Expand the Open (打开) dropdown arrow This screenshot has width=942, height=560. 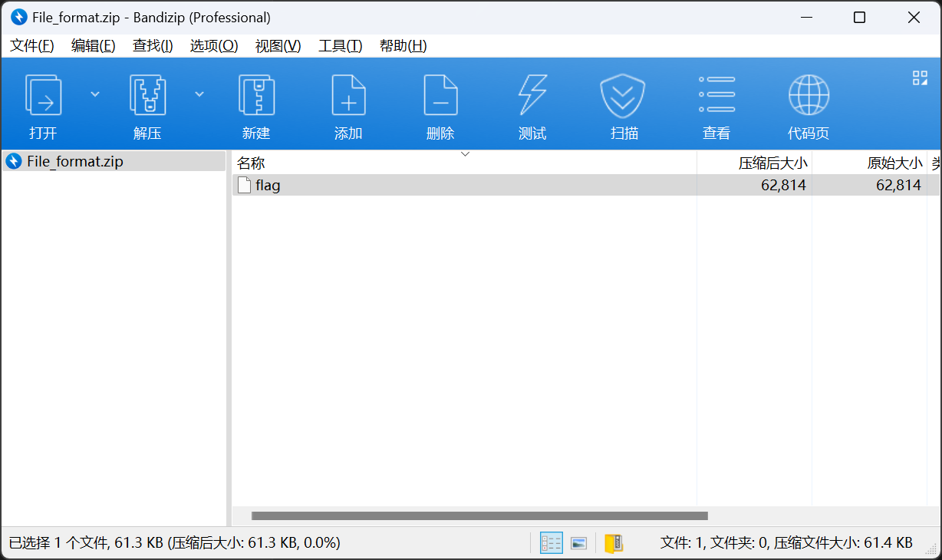pyautogui.click(x=95, y=94)
